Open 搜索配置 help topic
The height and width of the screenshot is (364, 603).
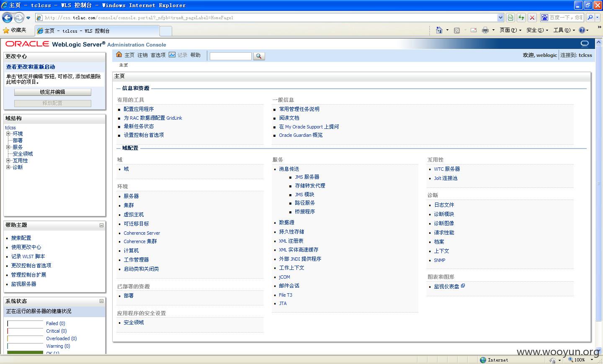21,238
